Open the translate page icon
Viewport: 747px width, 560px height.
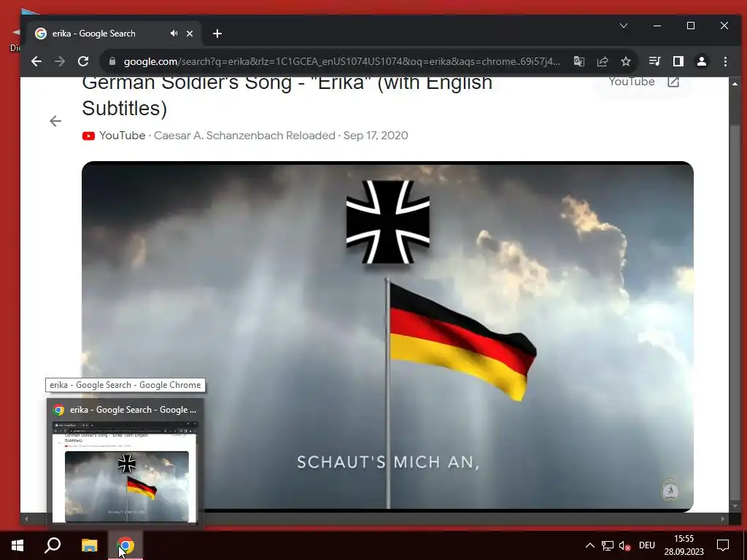pyautogui.click(x=578, y=61)
